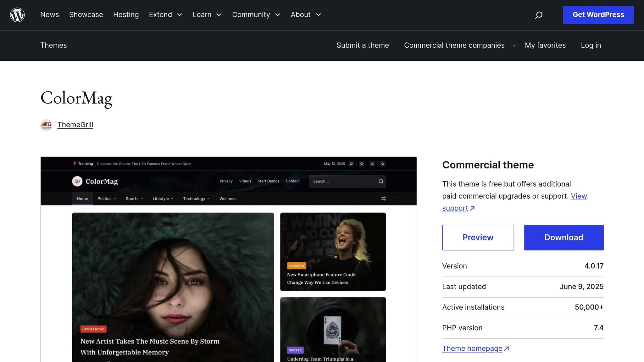The height and width of the screenshot is (362, 644).
Task: Click the 50,000+ active installations value
Action: pos(589,307)
